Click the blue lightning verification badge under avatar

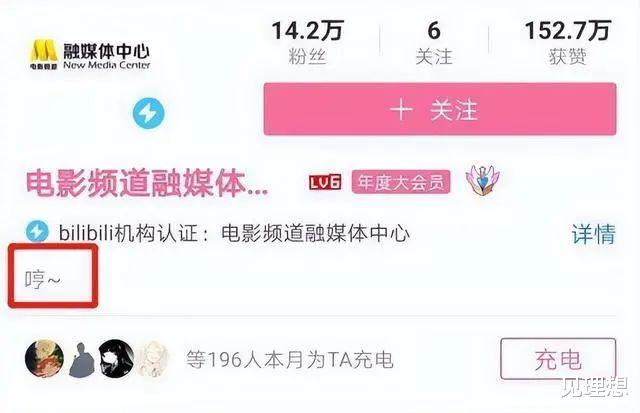149,113
